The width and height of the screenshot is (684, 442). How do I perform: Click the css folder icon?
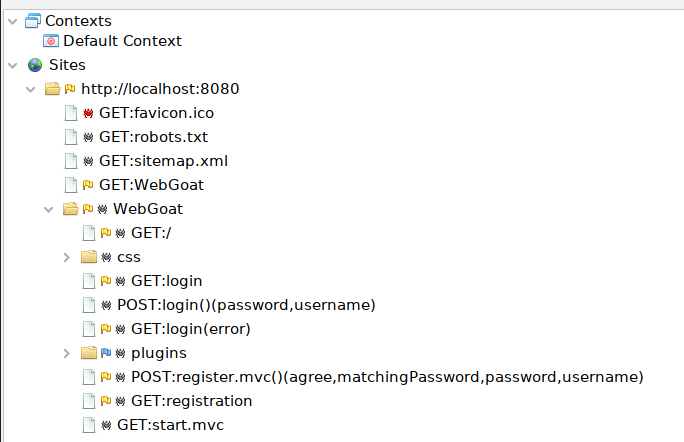point(89,257)
